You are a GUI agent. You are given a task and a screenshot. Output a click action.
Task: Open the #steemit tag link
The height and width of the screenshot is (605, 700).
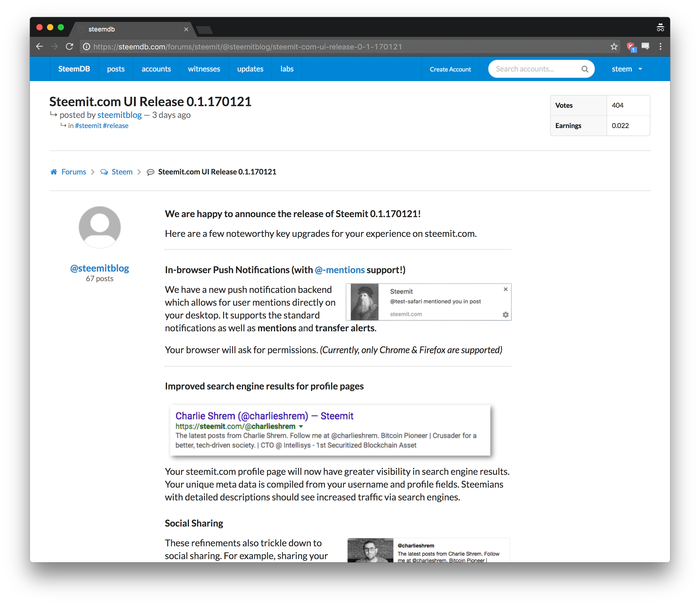(88, 126)
